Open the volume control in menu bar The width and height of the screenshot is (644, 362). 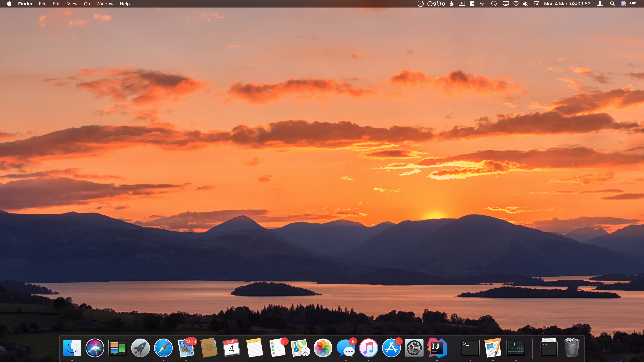click(x=525, y=4)
